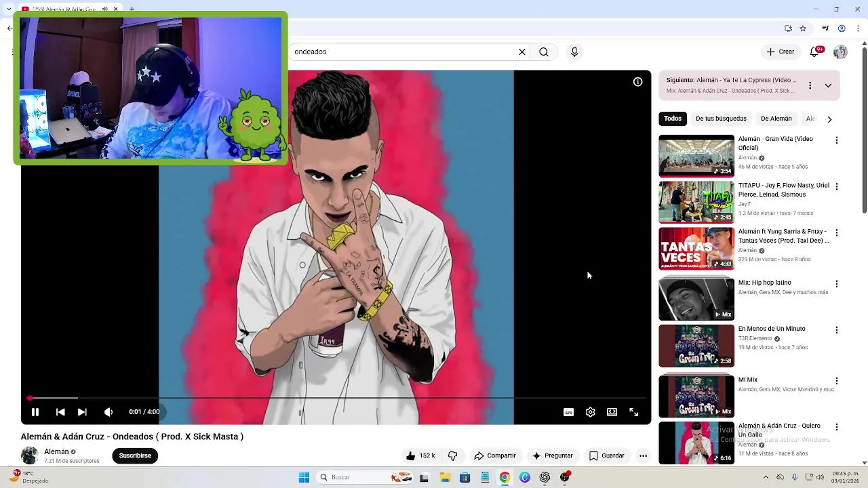Click the Compartir button
Image resolution: width=868 pixels, height=488 pixels.
pyautogui.click(x=495, y=455)
